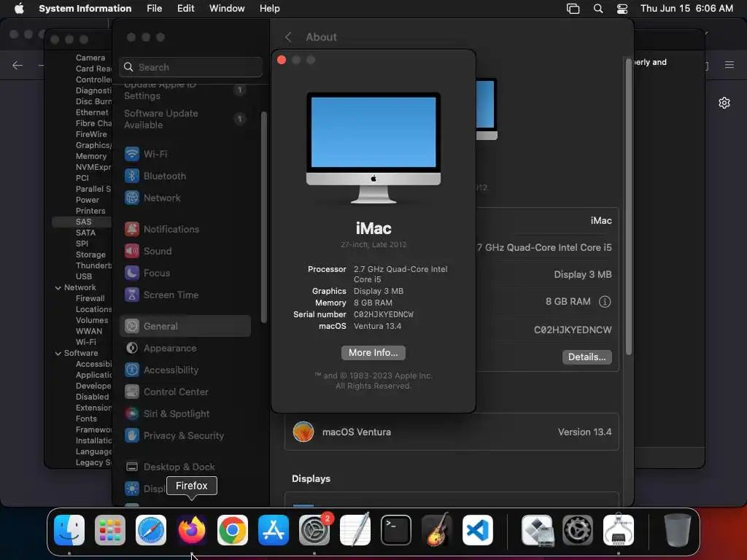Select SAS in System Information list
Screen dimensions: 747x560
(83, 222)
